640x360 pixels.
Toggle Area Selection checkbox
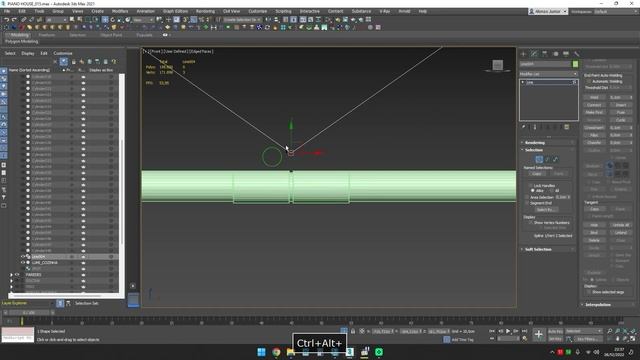tap(527, 197)
